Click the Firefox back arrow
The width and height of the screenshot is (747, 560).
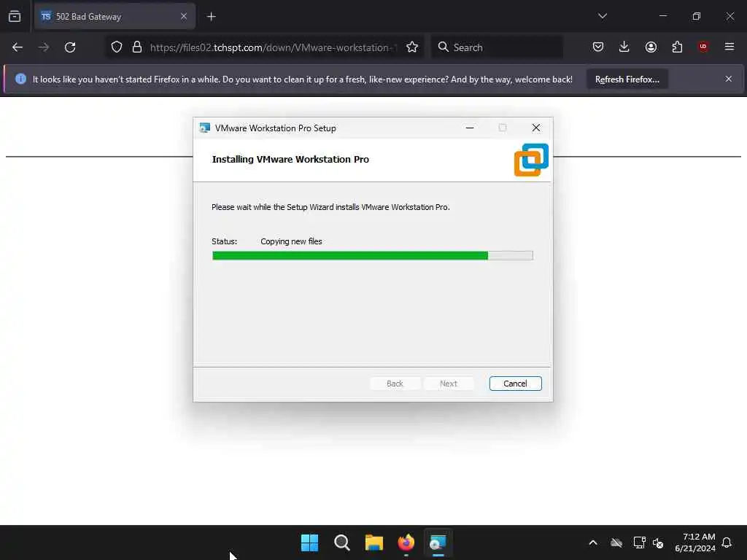(x=18, y=47)
